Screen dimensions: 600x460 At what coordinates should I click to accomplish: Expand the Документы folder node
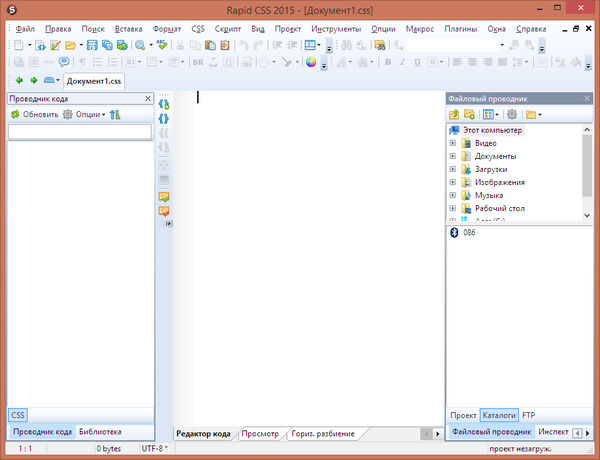[453, 156]
